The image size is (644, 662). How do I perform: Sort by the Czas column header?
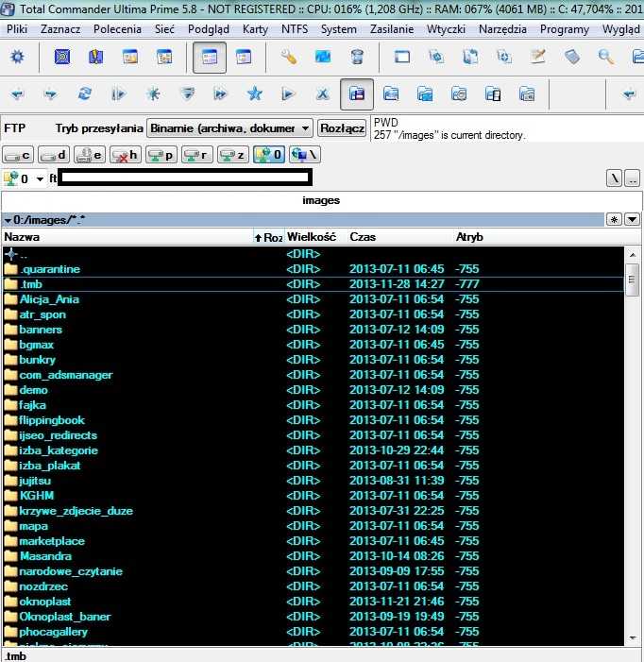coord(400,237)
